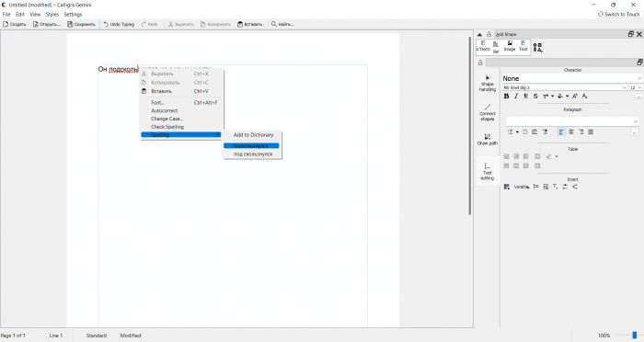Open the Edit menu
Image resolution: width=644 pixels, height=342 pixels.
20,15
